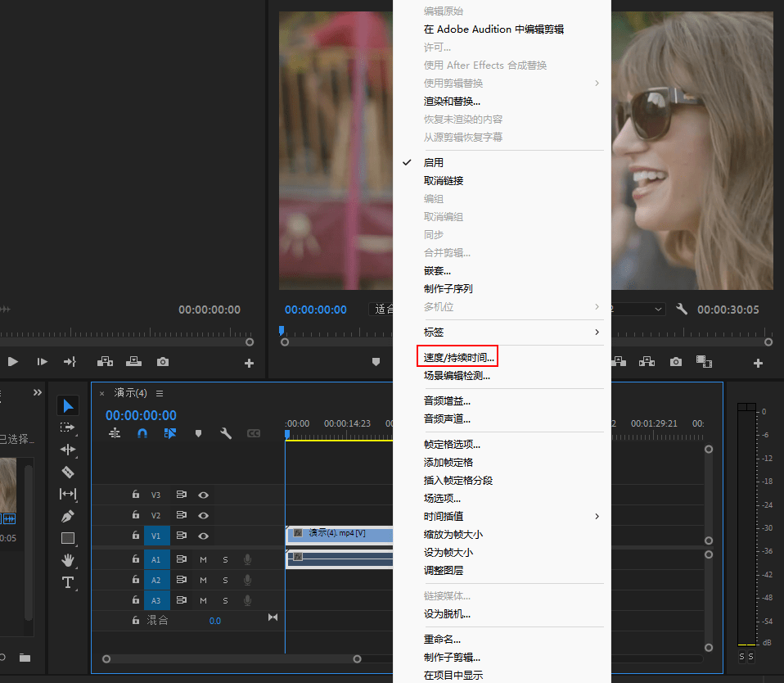Open zoom level dropdown 适合
Viewport: 784px width, 683px height.
[381, 310]
